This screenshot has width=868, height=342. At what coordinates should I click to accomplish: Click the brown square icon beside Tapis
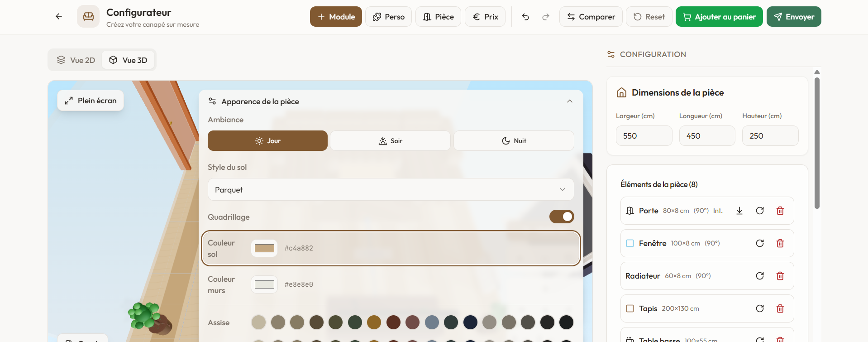(630, 308)
